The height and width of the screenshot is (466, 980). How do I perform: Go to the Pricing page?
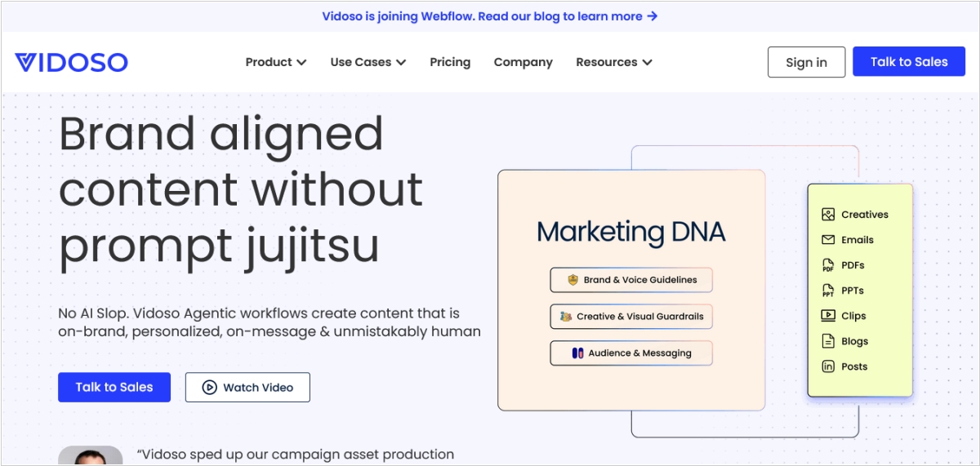(450, 62)
